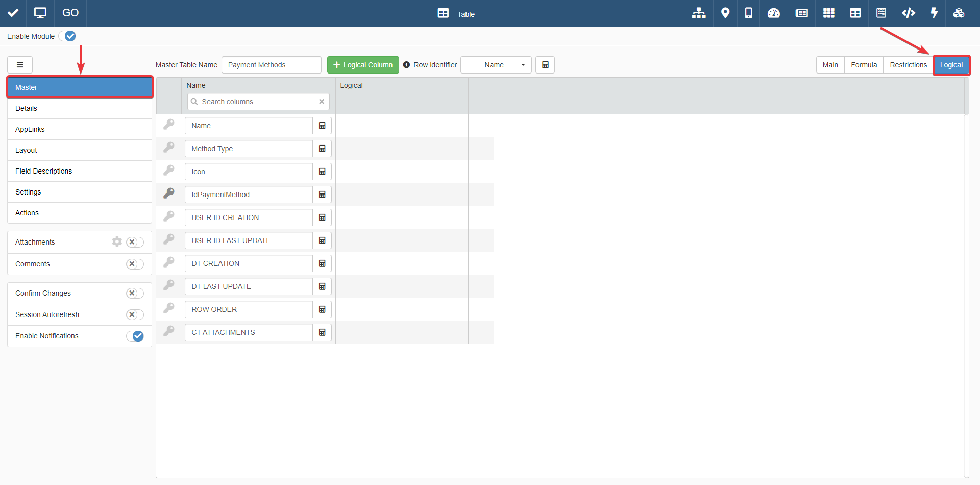
Task: Click the green Logical Column button
Action: point(363,65)
